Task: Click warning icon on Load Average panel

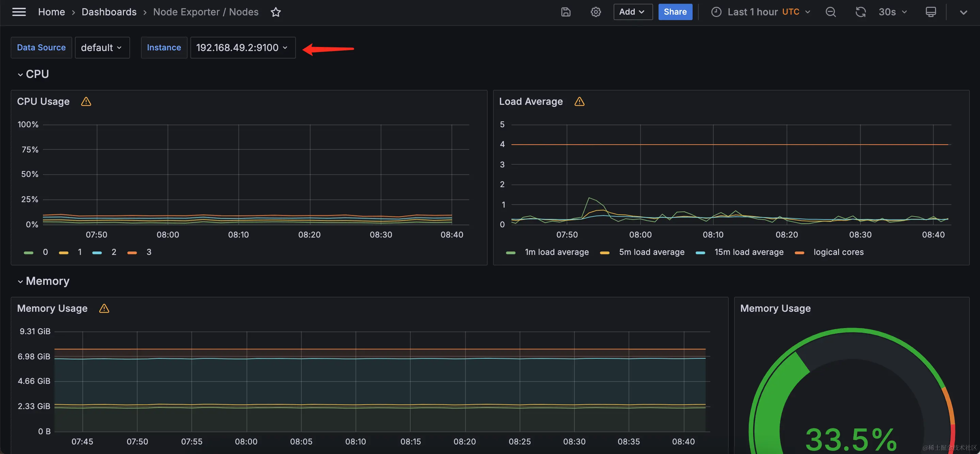Action: 579,101
